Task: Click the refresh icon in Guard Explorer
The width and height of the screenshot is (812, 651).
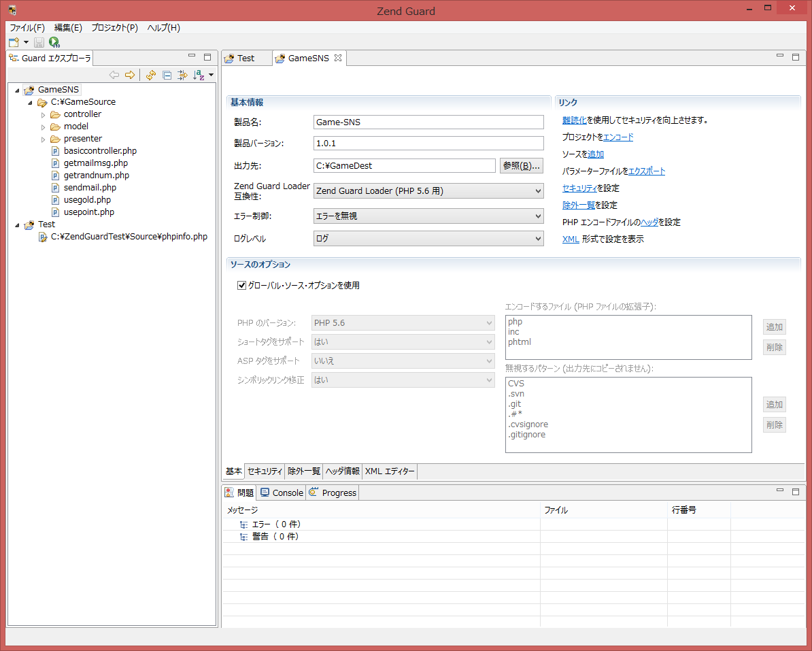Action: pos(150,75)
